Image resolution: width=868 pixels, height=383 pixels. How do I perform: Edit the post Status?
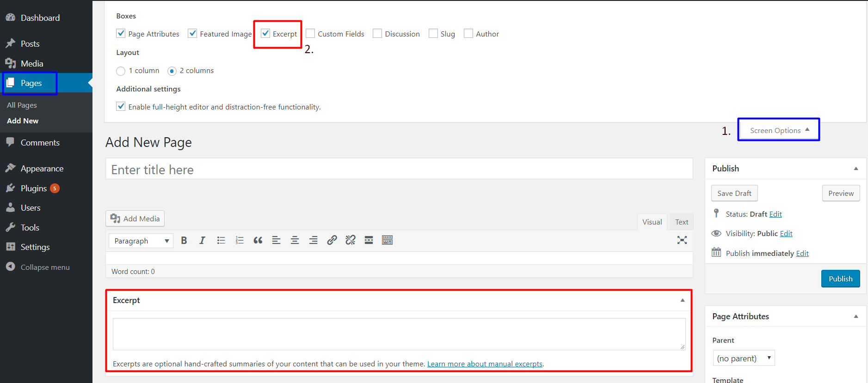click(776, 214)
